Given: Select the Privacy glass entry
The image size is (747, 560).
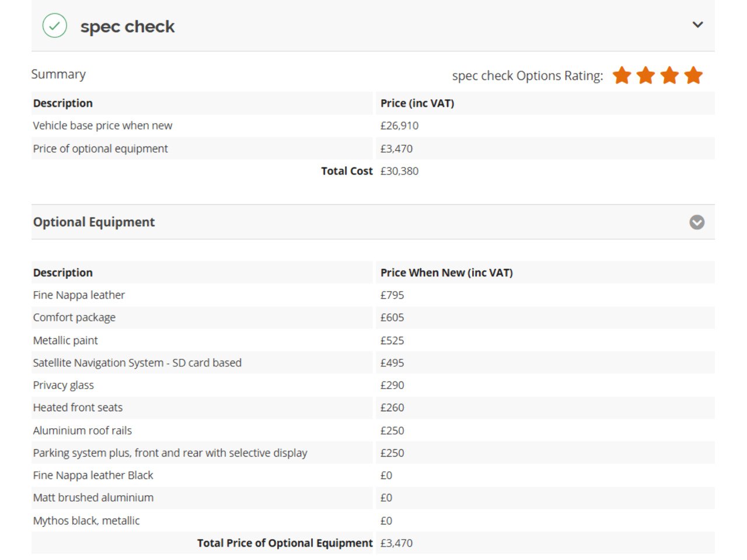Looking at the screenshot, I should (x=63, y=385).
